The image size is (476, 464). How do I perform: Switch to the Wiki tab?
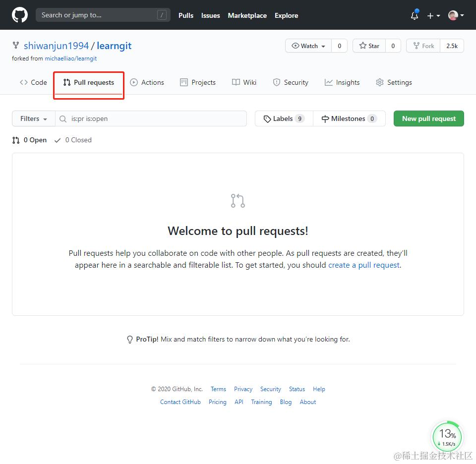coord(244,83)
